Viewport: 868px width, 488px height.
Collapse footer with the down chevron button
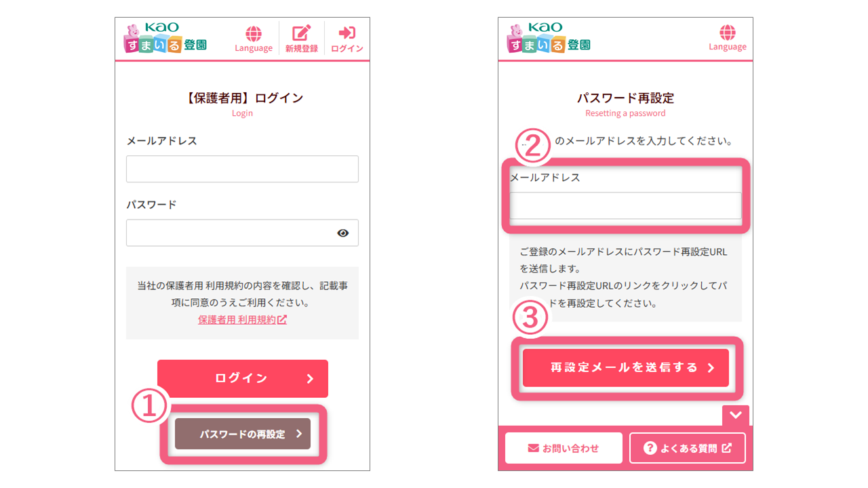coord(736,415)
